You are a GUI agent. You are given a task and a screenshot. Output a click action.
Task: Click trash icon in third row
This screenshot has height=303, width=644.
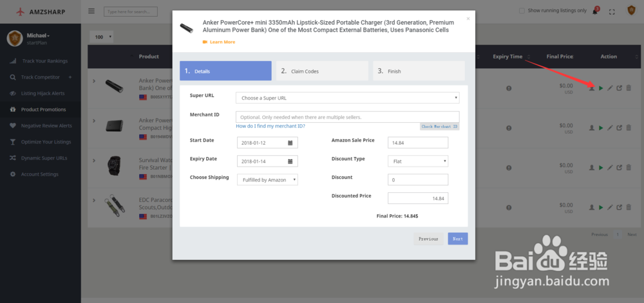(629, 168)
